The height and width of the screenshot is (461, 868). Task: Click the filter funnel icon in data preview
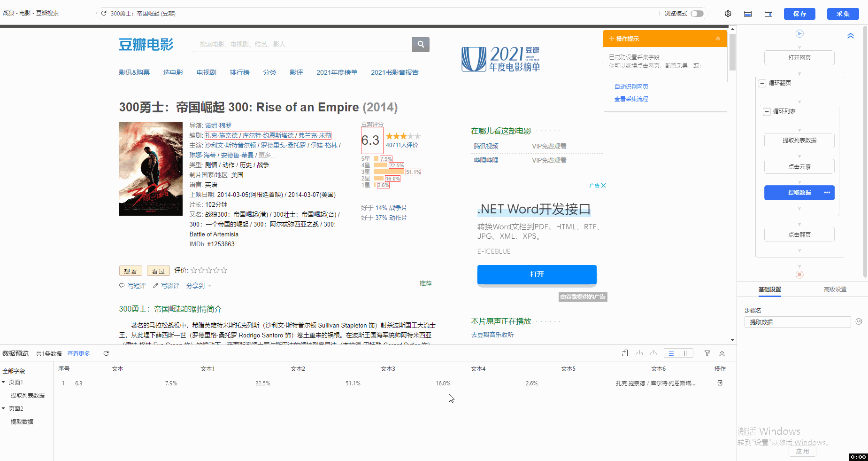707,353
